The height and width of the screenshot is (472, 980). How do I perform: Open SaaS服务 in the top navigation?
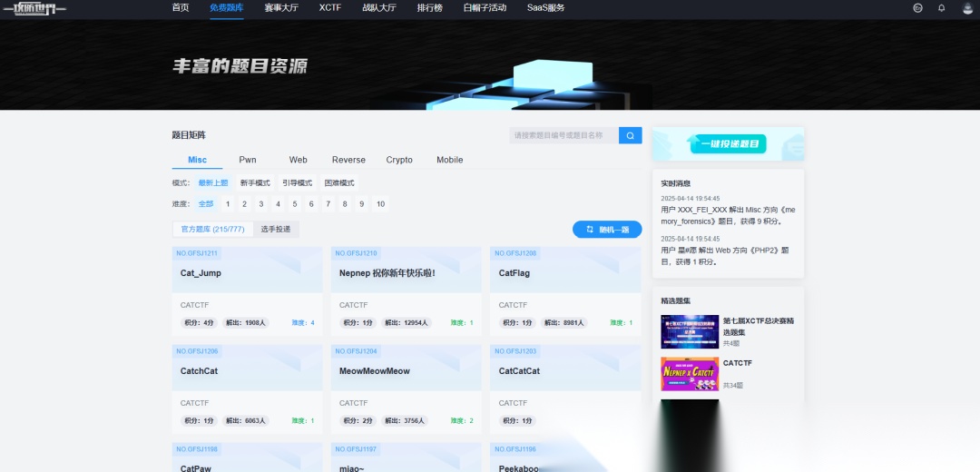(x=545, y=8)
